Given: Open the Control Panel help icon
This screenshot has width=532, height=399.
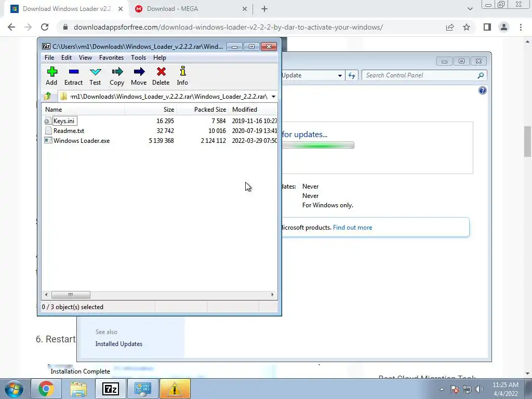Looking at the screenshot, I should [483, 90].
